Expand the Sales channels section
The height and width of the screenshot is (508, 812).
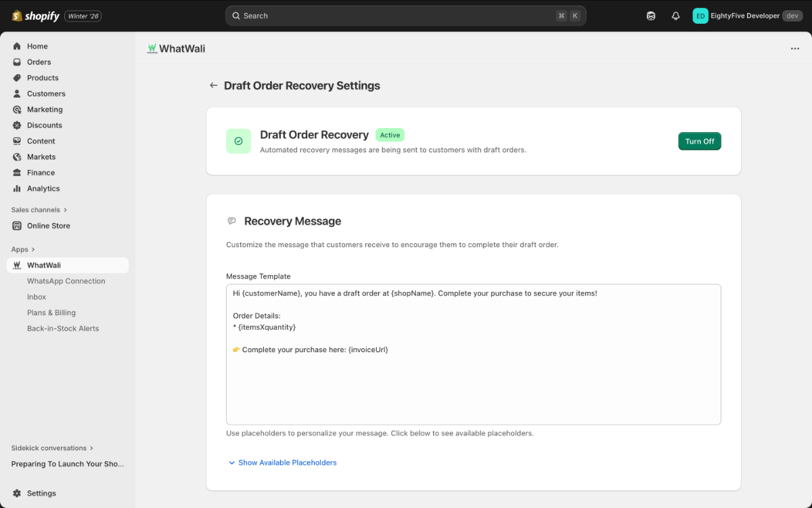coord(37,209)
